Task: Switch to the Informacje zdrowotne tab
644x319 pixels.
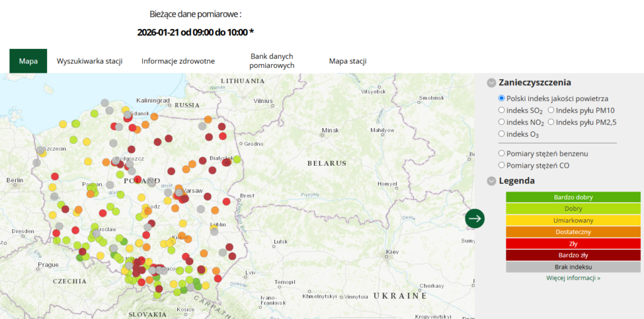Action: (178, 62)
